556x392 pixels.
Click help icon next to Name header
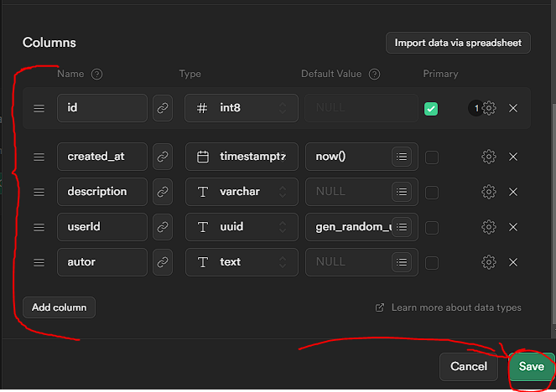pyautogui.click(x=96, y=74)
